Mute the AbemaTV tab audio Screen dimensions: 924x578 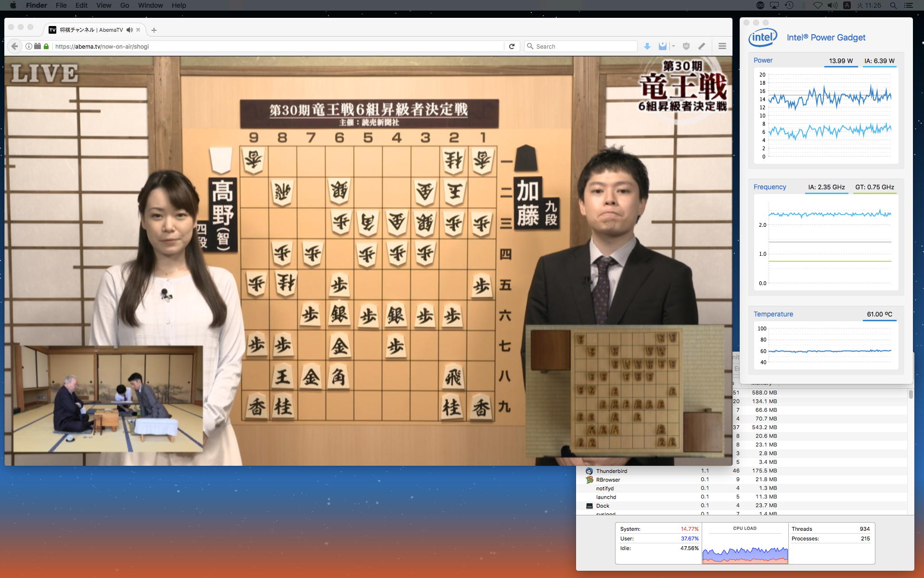[x=129, y=30]
